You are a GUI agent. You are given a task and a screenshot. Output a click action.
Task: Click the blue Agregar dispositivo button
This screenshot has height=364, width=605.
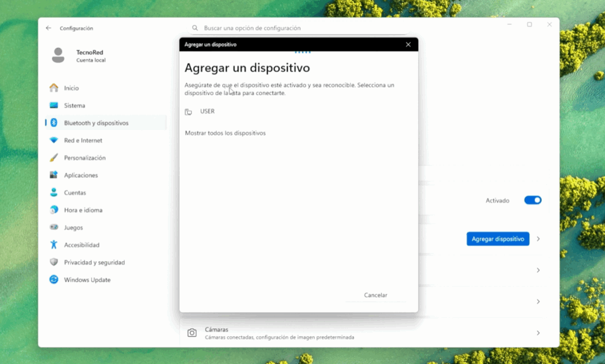[497, 239]
